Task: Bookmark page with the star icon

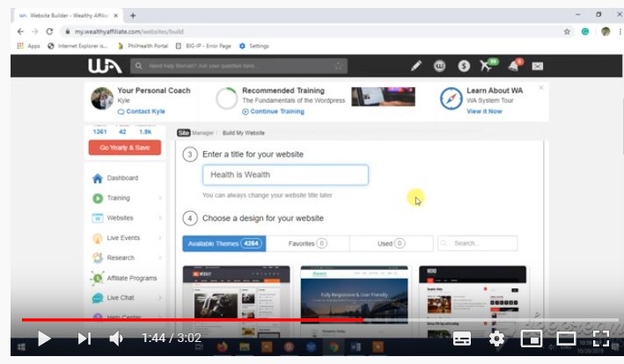Action: (x=567, y=32)
